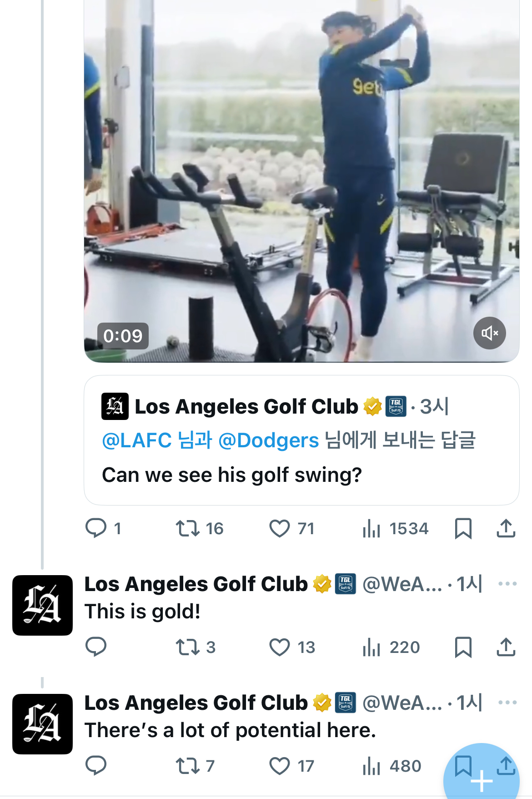Reply to the tweet with 1 comment
This screenshot has height=799, width=532.
click(x=96, y=528)
